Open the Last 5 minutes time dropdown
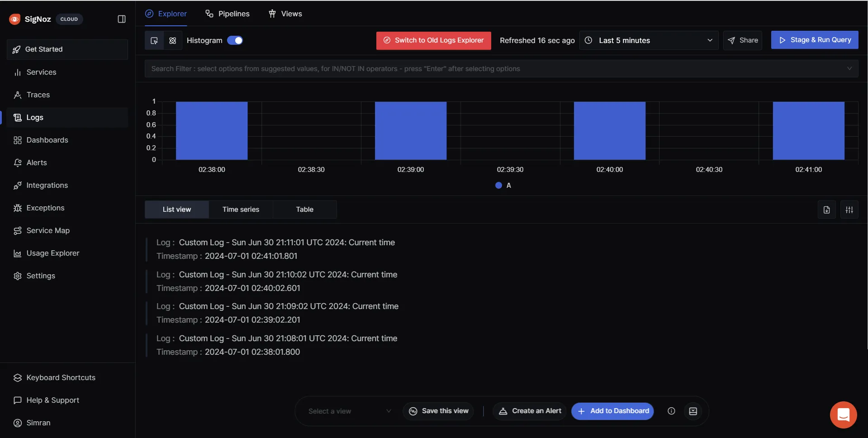The height and width of the screenshot is (438, 868). coord(649,40)
